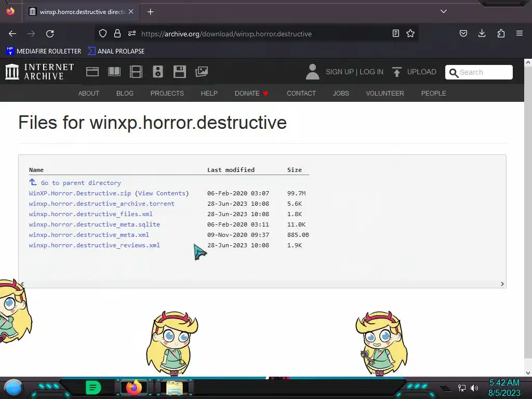532x399 pixels.
Task: Open the ABOUT menu item
Action: tap(88, 94)
